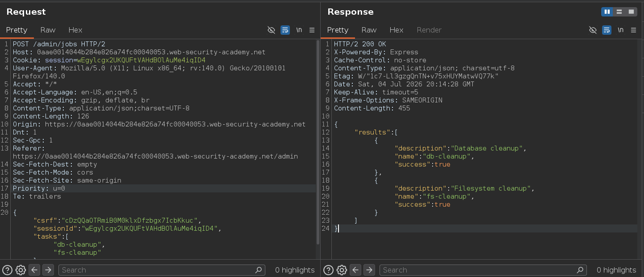This screenshot has height=277, width=644.
Task: Click magnifier icon in Request search box
Action: click(x=258, y=270)
